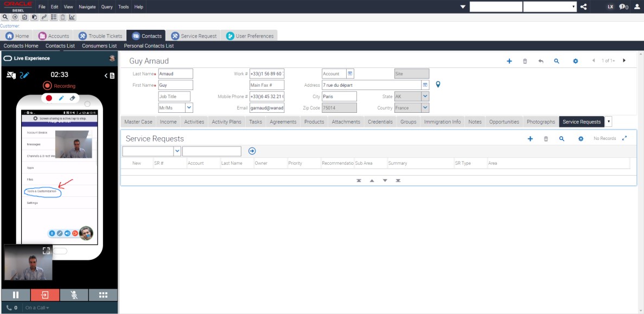Open the Personal Contacts List link
This screenshot has height=314, width=644.
coord(149,46)
